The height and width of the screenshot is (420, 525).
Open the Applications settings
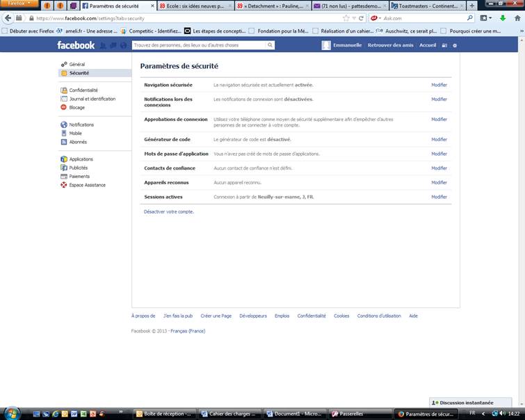[x=81, y=159]
